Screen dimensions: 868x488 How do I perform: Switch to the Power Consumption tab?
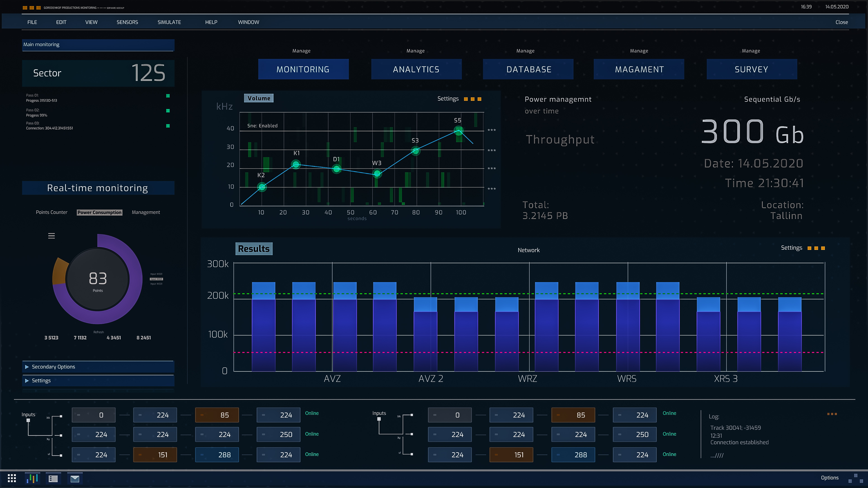click(x=99, y=213)
